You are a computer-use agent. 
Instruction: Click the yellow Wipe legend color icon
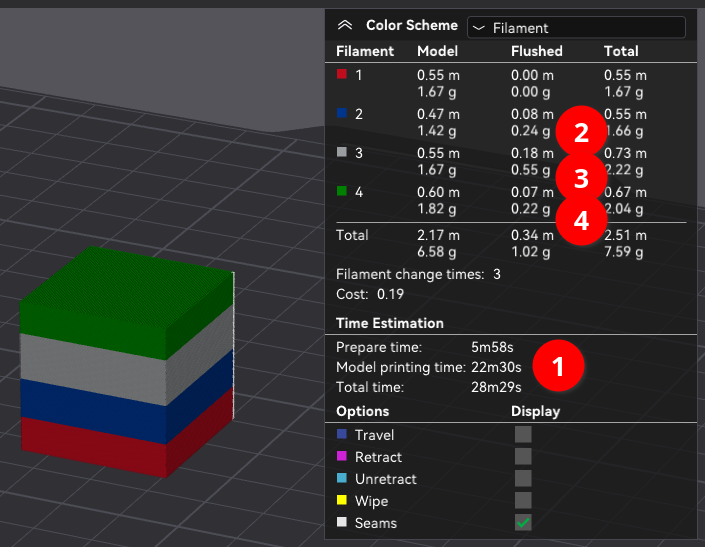[x=342, y=501]
